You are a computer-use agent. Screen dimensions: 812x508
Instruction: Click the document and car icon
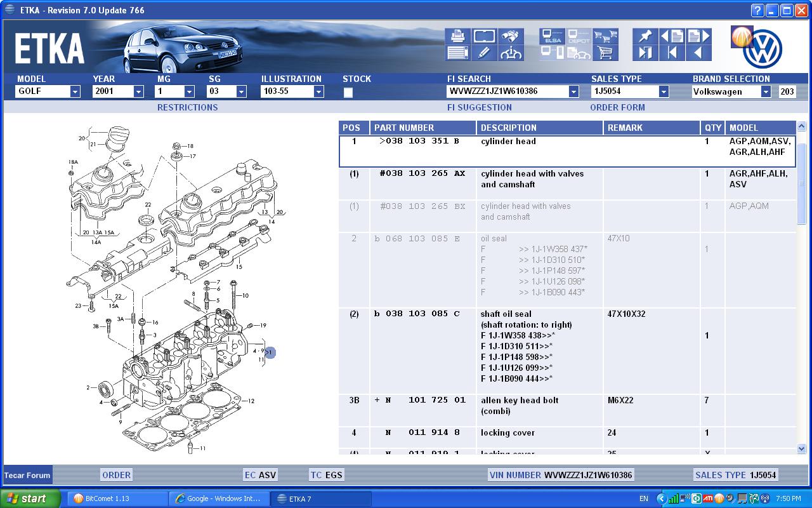(579, 53)
